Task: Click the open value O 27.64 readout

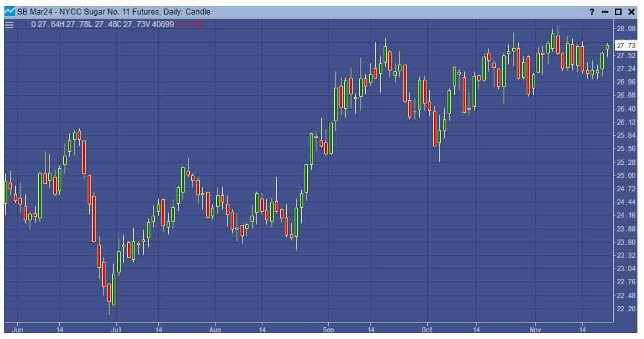Action: (x=45, y=24)
